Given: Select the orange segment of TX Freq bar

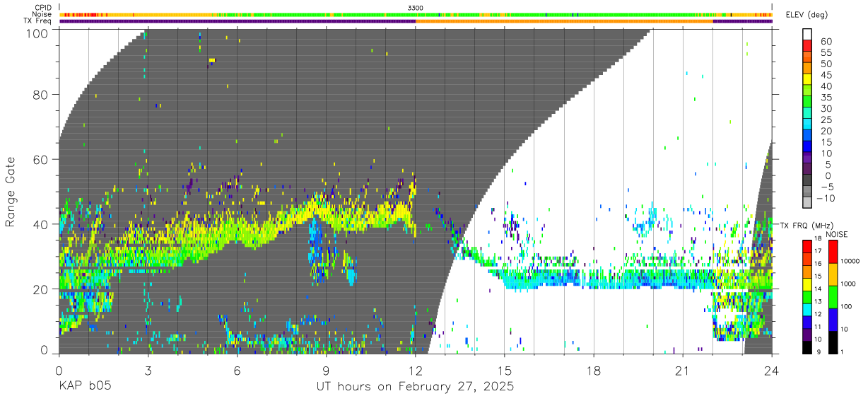Looking at the screenshot, I should click(x=564, y=21).
